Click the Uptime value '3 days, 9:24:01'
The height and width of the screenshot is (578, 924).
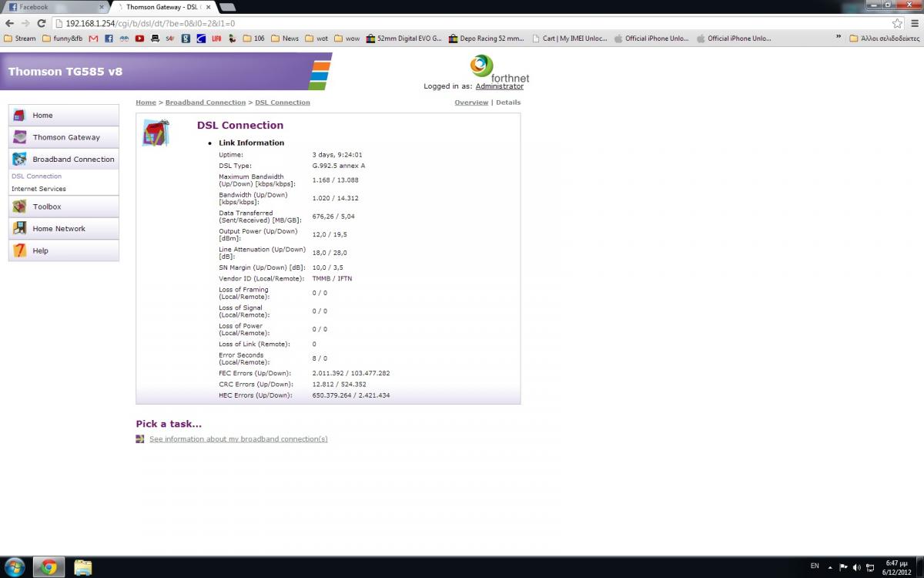click(x=337, y=155)
